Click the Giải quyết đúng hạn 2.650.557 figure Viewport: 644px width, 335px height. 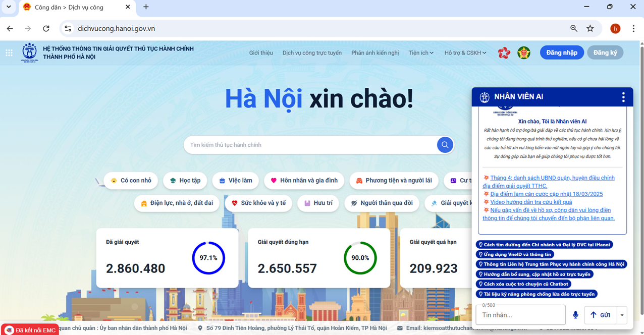tap(287, 268)
